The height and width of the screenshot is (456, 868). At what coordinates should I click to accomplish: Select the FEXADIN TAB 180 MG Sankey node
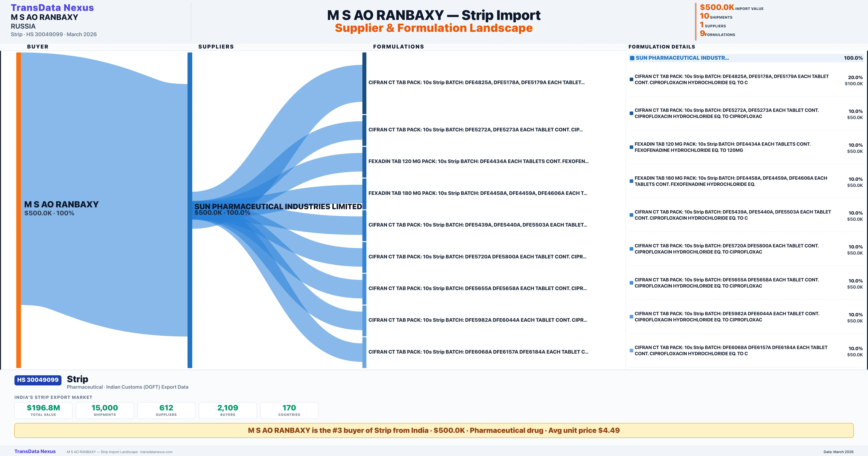[x=364, y=194]
